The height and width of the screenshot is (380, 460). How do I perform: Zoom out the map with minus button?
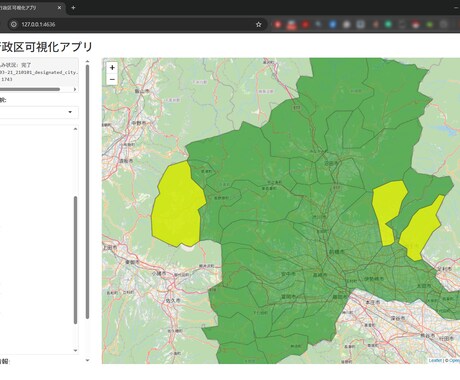coord(112,79)
